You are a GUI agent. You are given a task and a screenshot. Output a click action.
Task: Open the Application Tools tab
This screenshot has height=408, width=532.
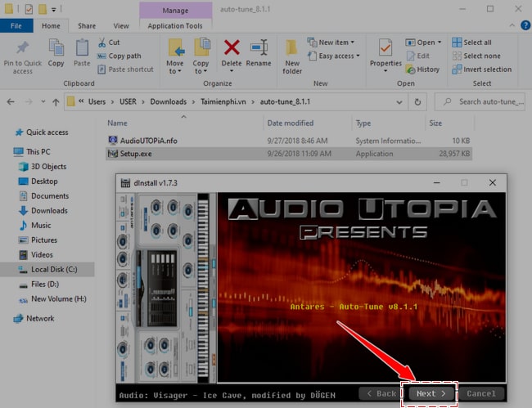pyautogui.click(x=175, y=25)
